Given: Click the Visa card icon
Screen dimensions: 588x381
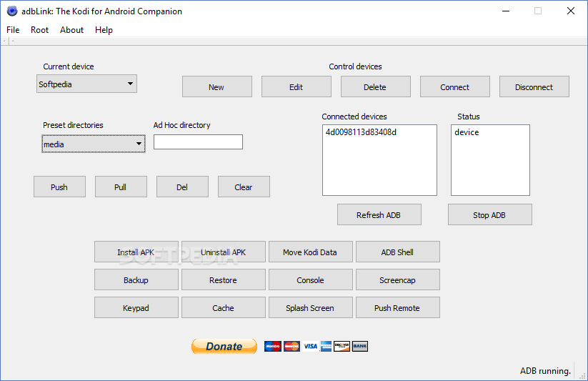Looking at the screenshot, I should (310, 347).
